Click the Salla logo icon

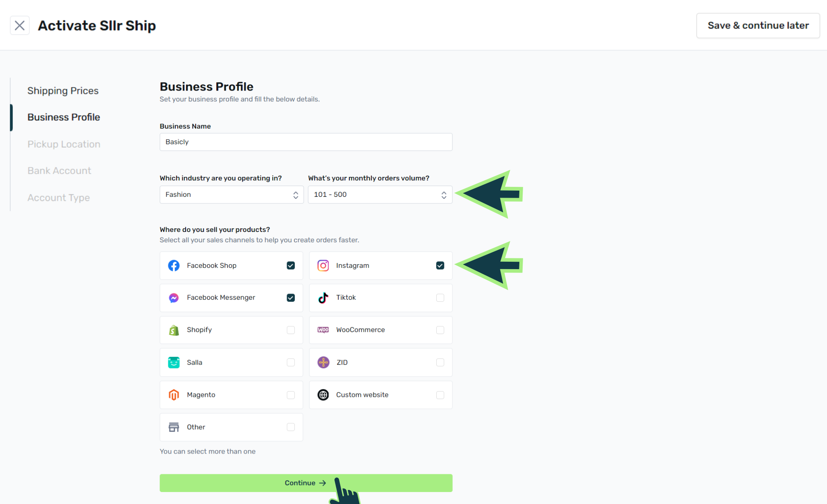(174, 363)
